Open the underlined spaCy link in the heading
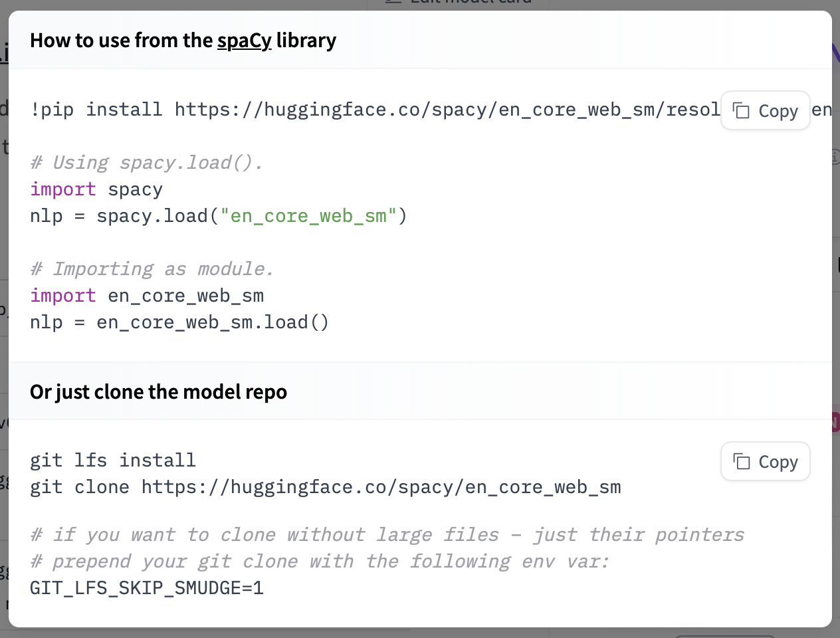Image resolution: width=840 pixels, height=638 pixels. [244, 41]
